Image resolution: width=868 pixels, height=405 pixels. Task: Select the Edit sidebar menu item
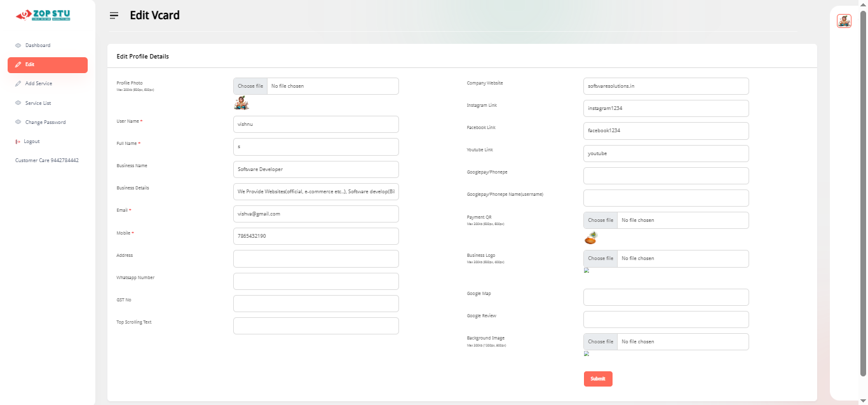pyautogui.click(x=48, y=65)
